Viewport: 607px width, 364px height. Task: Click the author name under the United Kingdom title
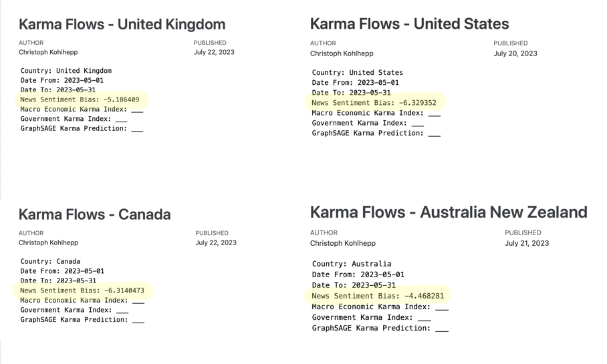point(48,52)
